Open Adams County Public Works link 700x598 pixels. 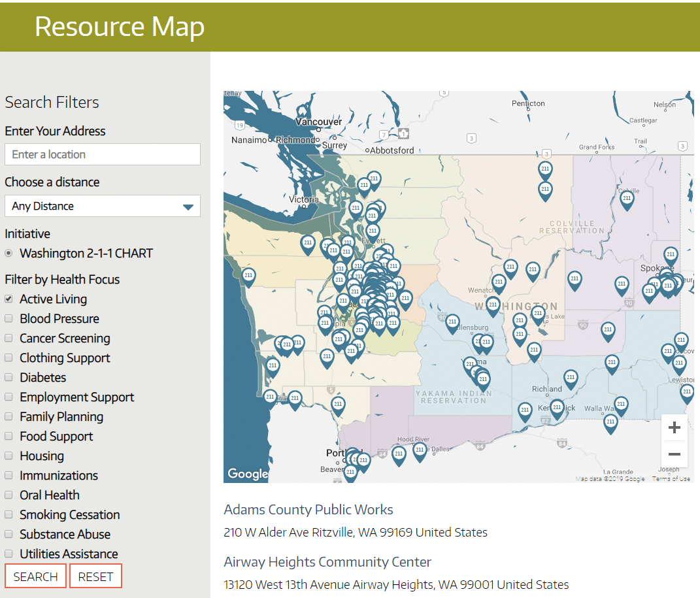click(x=308, y=510)
